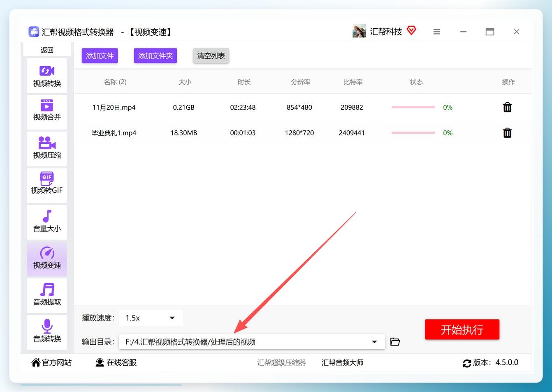The width and height of the screenshot is (552, 392).
Task: Browse for output folder with folder icon
Action: pyautogui.click(x=395, y=342)
